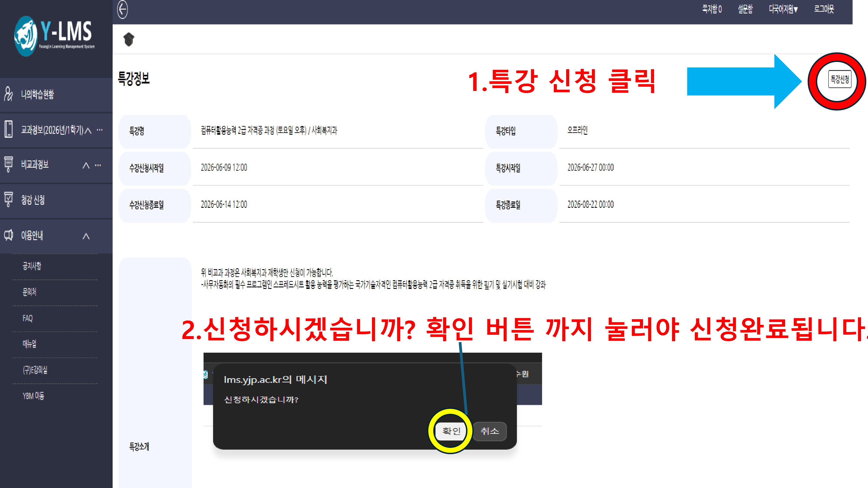Click the 특강신청 button
Screen dimensions: 868x488
coord(840,79)
